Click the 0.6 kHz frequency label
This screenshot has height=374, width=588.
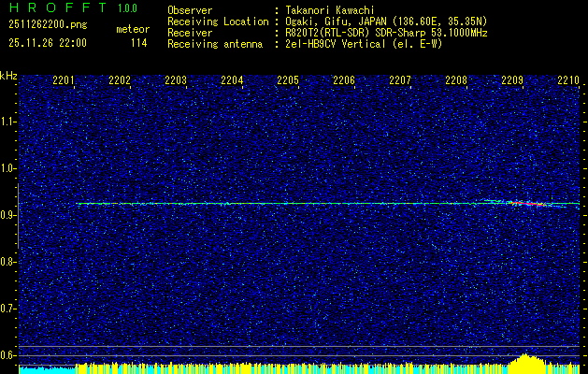coord(8,355)
